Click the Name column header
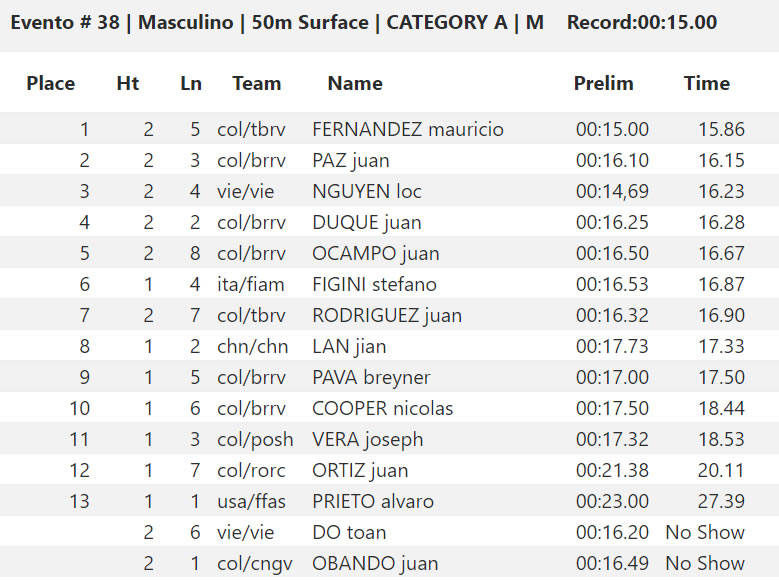 point(355,83)
